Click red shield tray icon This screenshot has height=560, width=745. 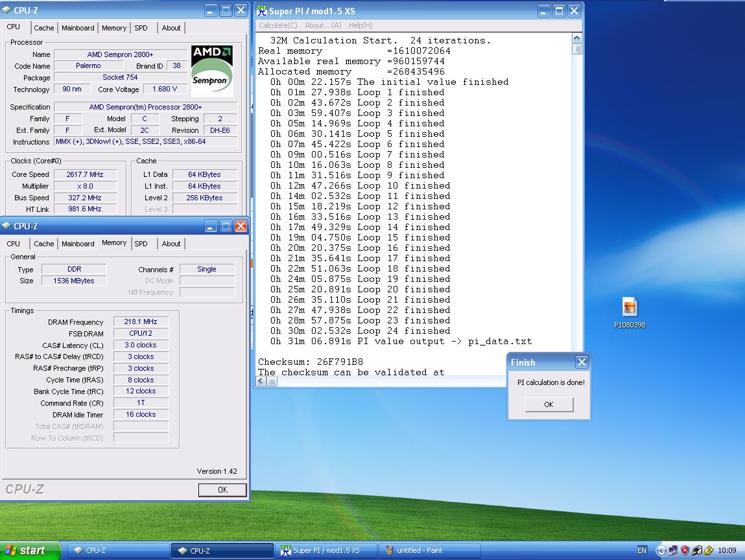[685, 550]
